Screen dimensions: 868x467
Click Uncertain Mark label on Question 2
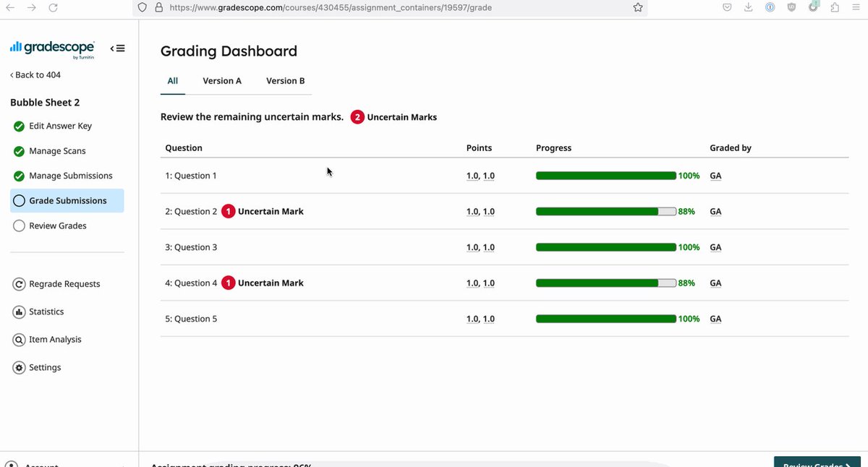271,212
